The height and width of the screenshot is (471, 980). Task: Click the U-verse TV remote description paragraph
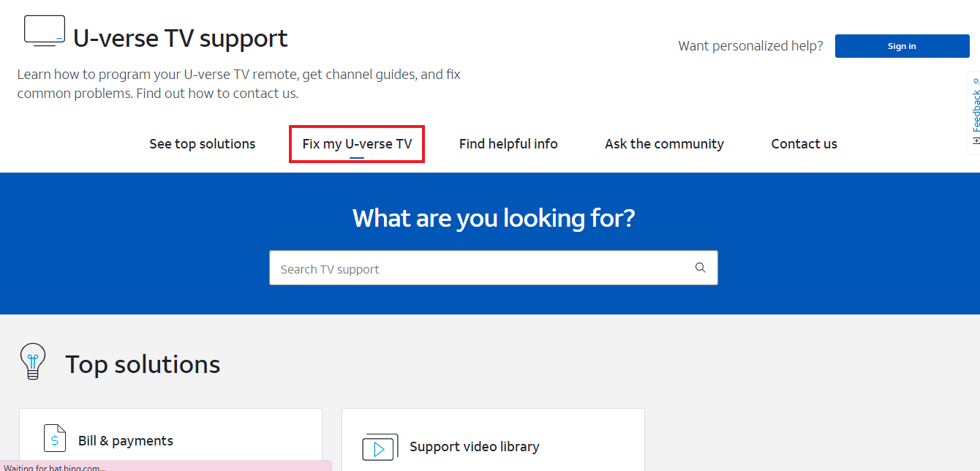click(x=239, y=84)
